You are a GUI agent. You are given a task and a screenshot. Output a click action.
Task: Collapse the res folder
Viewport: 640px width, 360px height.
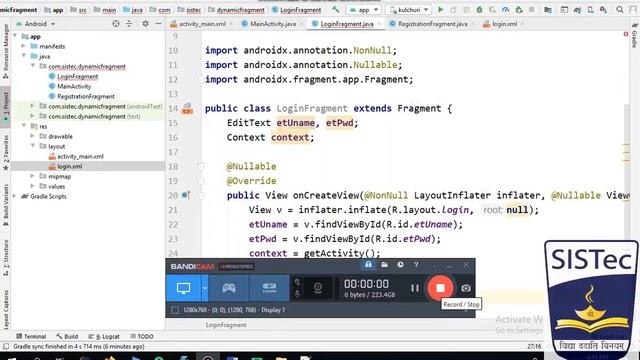point(24,126)
